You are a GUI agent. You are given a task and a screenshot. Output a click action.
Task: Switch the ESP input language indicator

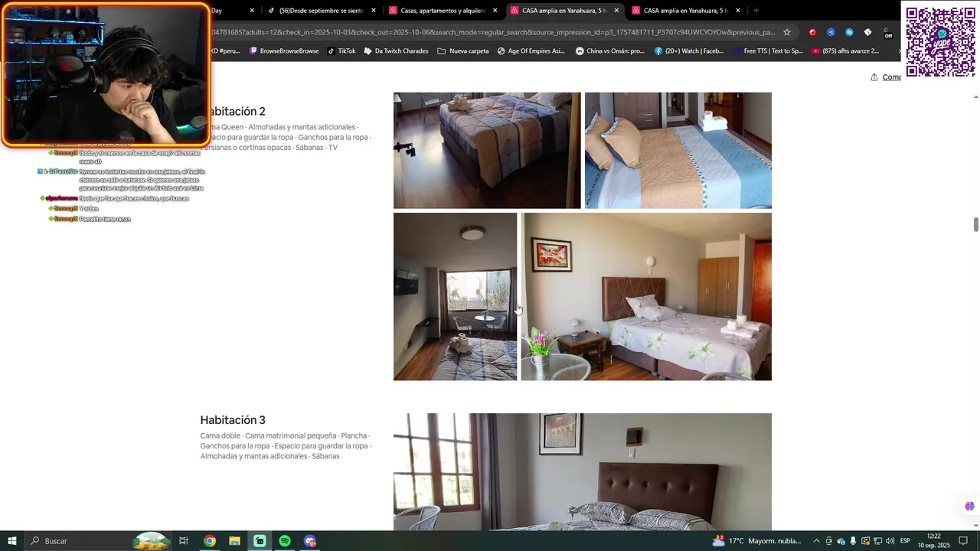905,541
